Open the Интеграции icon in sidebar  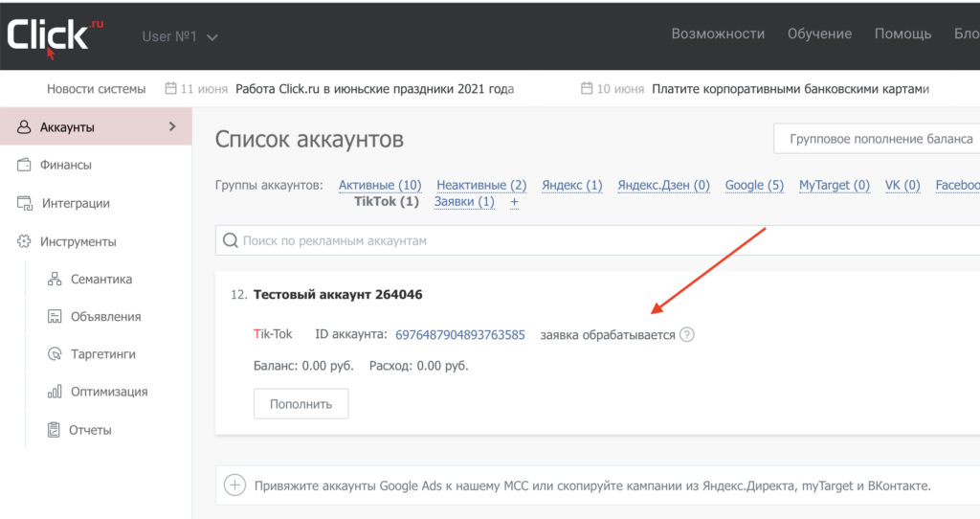pyautogui.click(x=24, y=203)
